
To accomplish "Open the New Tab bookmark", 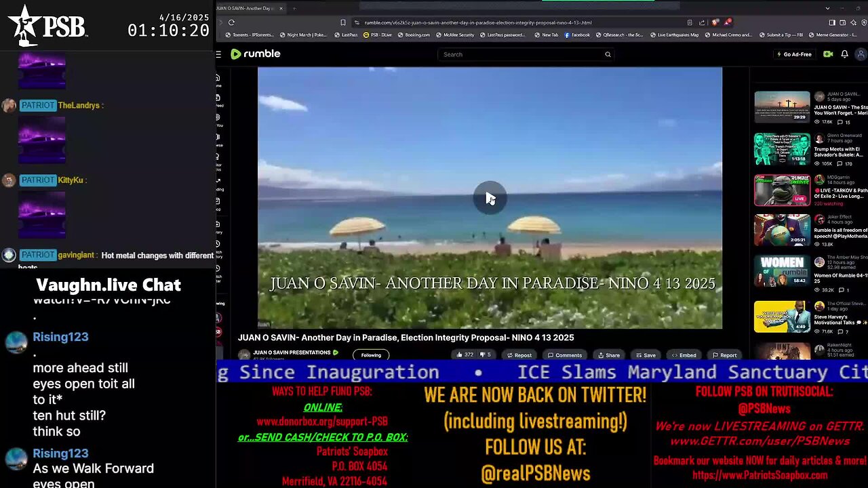I will pyautogui.click(x=546, y=35).
